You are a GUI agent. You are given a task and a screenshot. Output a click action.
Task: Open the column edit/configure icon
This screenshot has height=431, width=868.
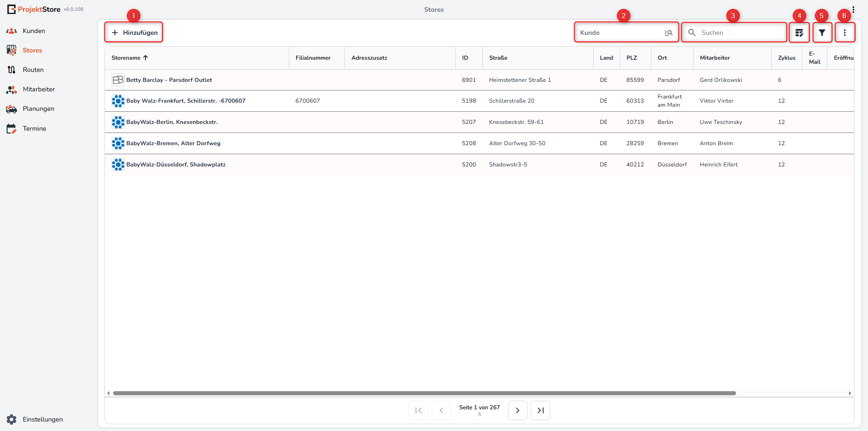tap(799, 33)
